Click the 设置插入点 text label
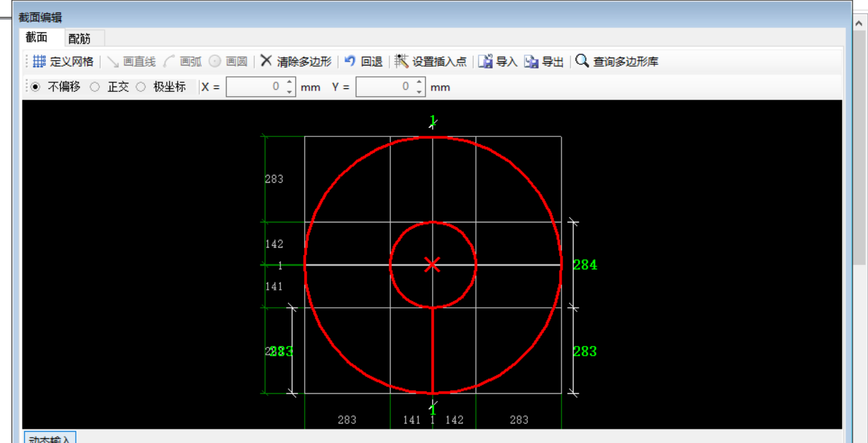This screenshot has height=443, width=868. pyautogui.click(x=439, y=61)
